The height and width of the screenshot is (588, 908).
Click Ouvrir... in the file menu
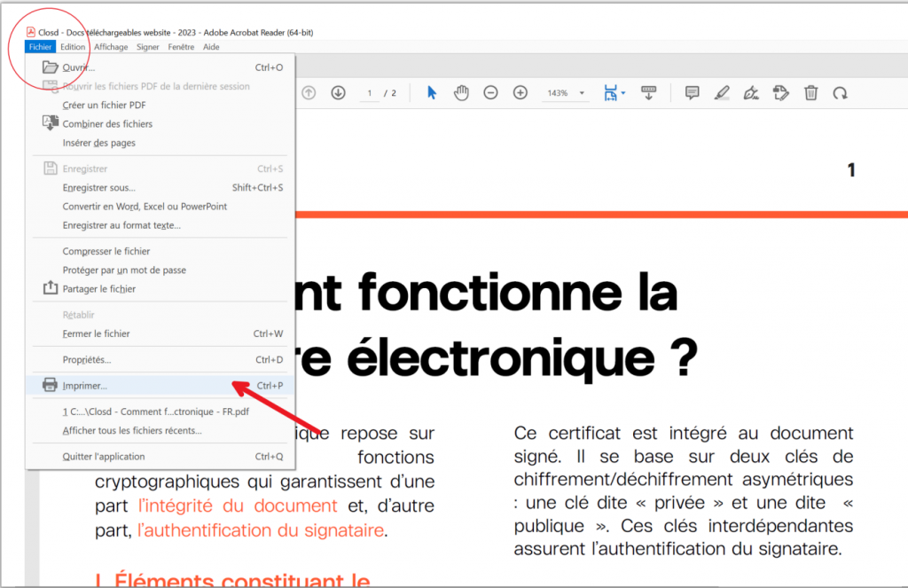(78, 67)
